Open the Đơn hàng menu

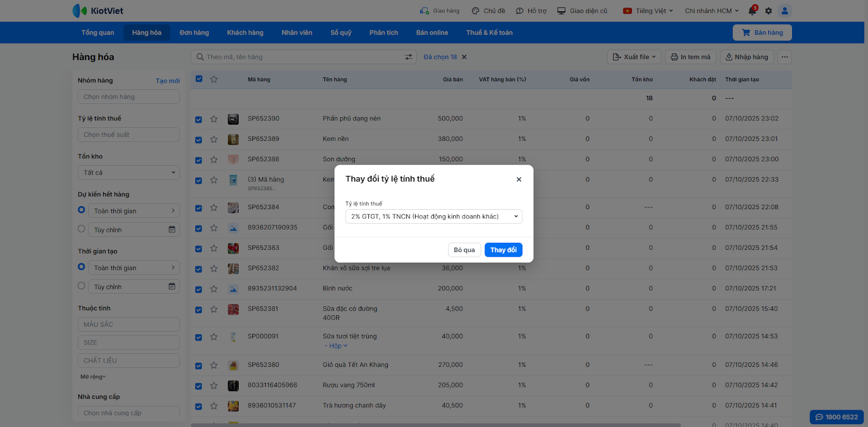[x=194, y=33]
